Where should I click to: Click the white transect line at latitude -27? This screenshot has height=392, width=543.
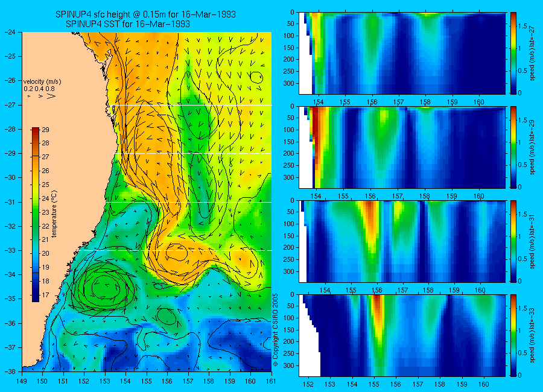tap(192, 105)
